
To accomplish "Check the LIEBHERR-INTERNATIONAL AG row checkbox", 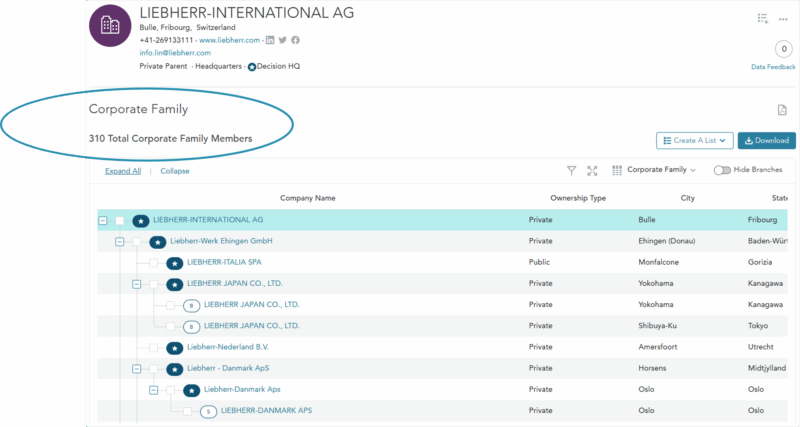I will [119, 220].
